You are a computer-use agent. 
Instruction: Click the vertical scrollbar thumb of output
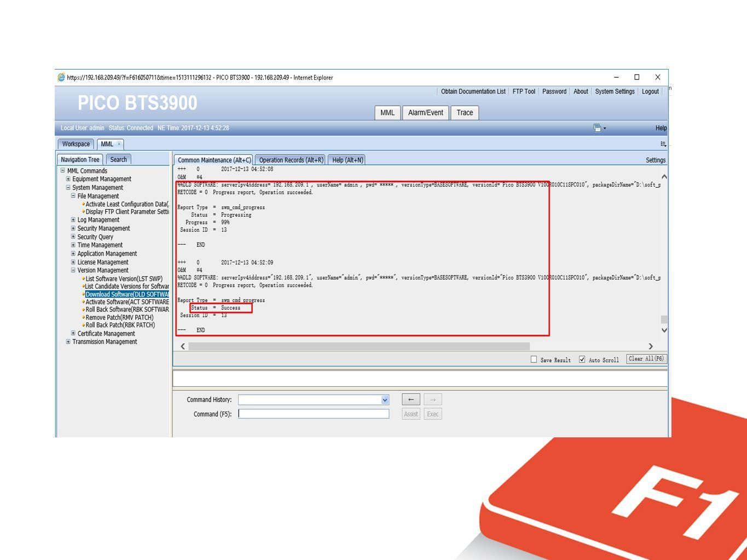coord(664,320)
